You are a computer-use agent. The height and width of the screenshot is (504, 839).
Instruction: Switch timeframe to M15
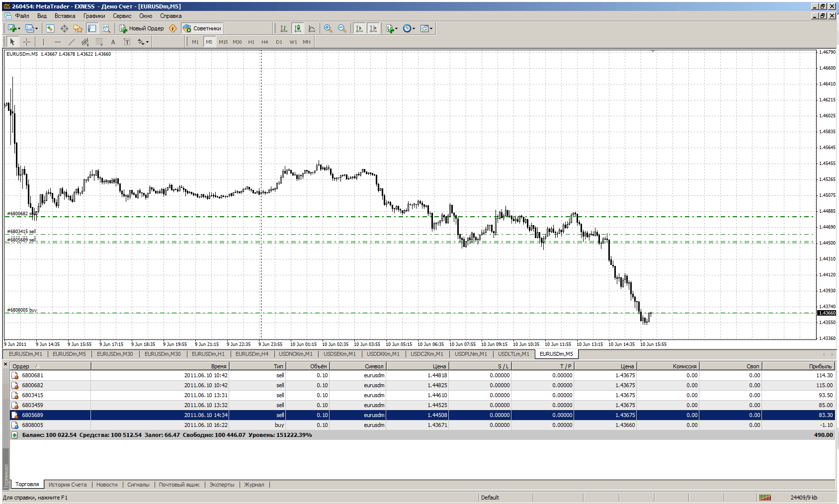pos(223,42)
